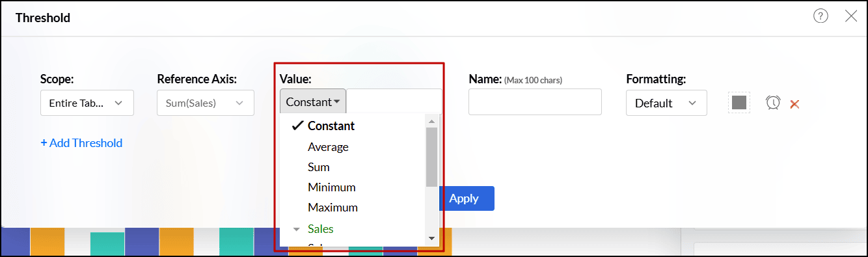Open the gray threshold color swatch
868x257 pixels.
[x=739, y=103]
